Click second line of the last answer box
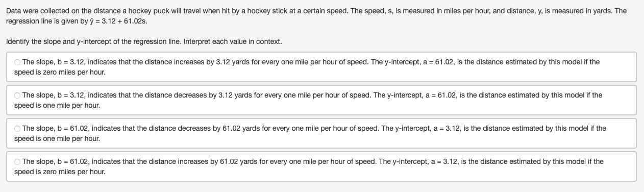The width and height of the screenshot is (644, 192). pos(60,172)
